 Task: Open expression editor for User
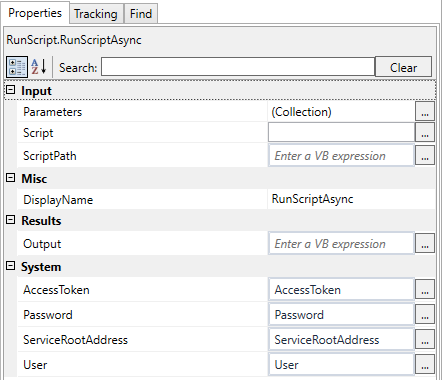(425, 364)
